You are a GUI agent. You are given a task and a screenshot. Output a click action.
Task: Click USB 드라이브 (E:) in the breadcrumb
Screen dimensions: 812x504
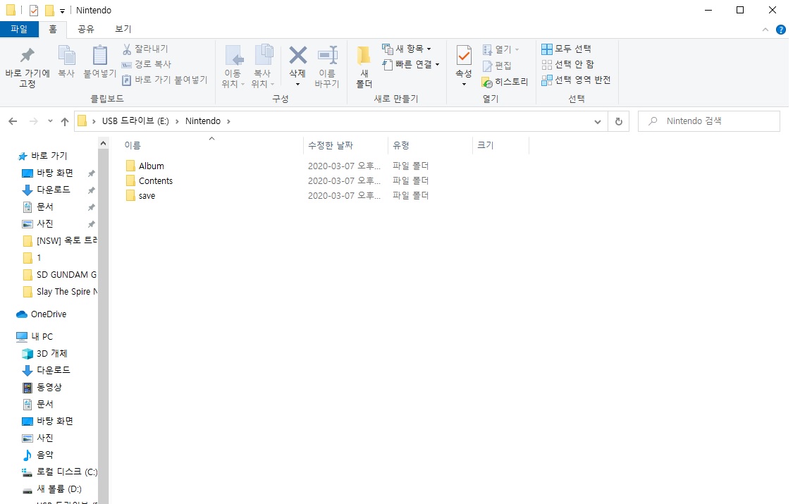[x=135, y=121]
